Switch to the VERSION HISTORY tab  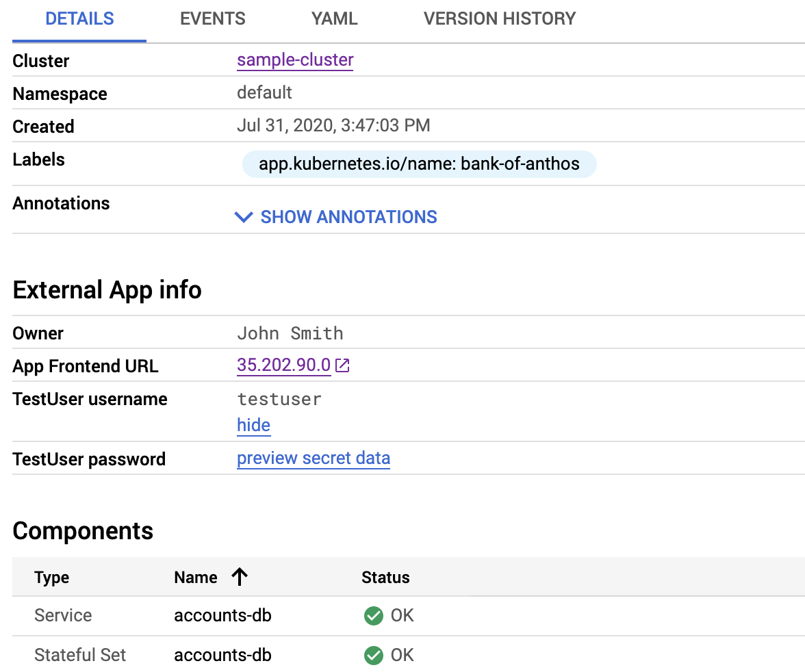coord(499,18)
